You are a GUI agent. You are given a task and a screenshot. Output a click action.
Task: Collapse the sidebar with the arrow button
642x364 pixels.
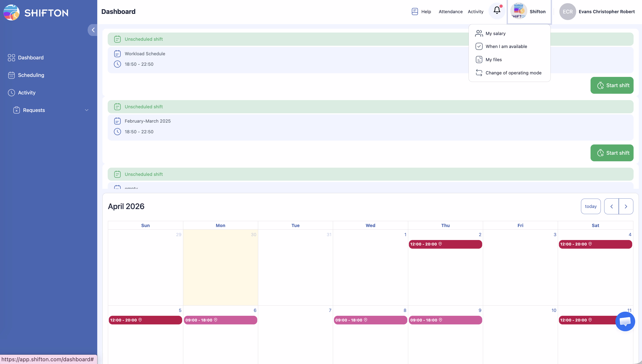click(93, 30)
